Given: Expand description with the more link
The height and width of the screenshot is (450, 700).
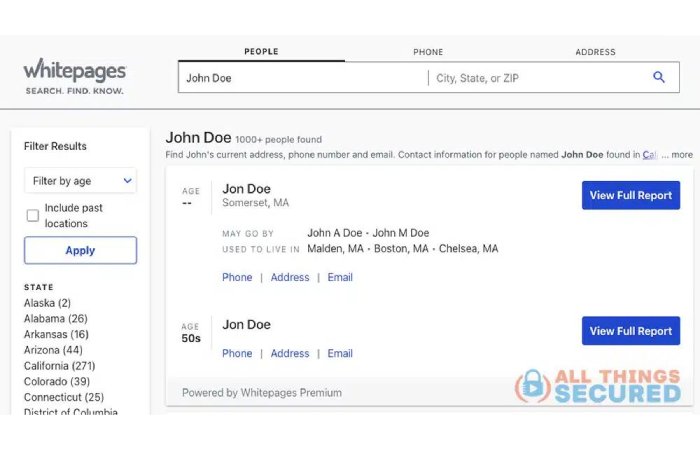Looking at the screenshot, I should [x=682, y=154].
